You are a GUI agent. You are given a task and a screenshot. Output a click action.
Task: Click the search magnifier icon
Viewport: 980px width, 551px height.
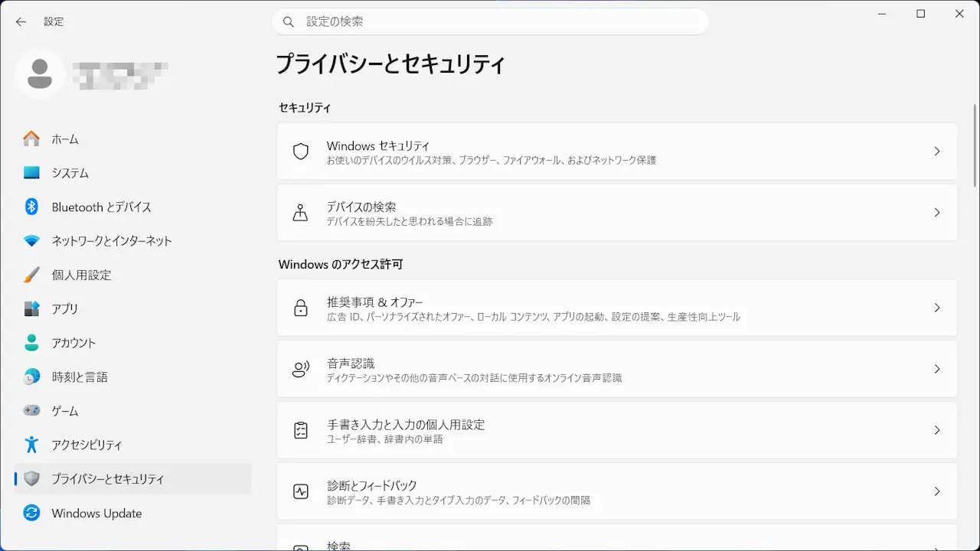[x=289, y=22]
